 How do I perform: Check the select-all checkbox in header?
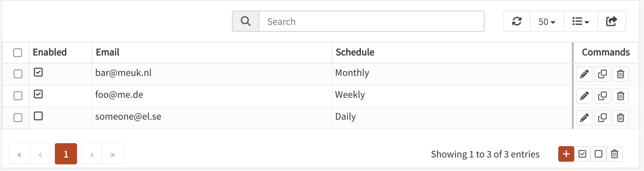point(18,53)
